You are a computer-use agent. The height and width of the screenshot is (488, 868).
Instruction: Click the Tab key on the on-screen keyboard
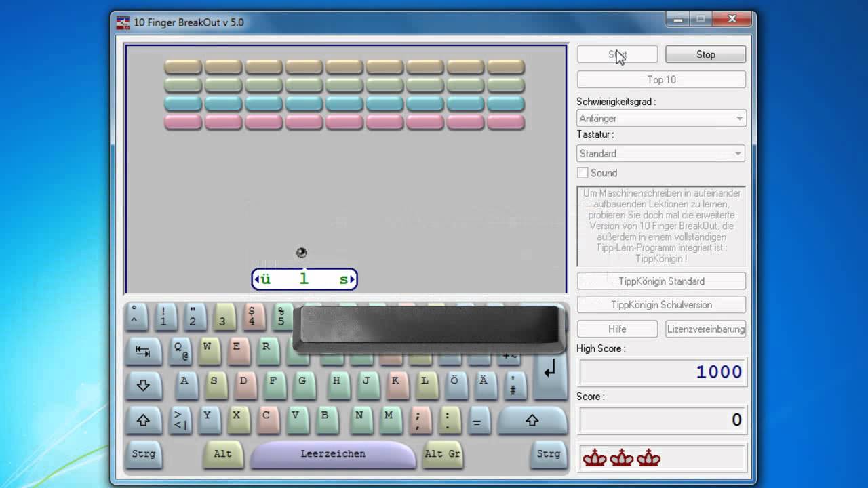(x=143, y=351)
